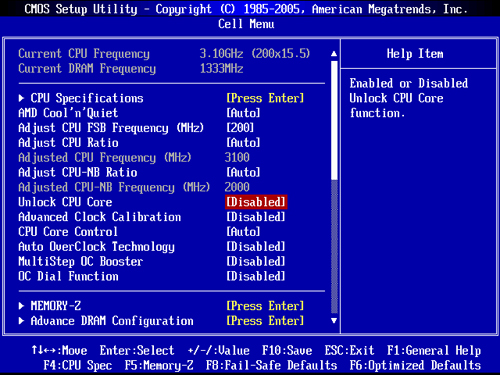Open the Adjust CPU Ratio Auto value
Viewport: 500px width, 375px height.
243,143
